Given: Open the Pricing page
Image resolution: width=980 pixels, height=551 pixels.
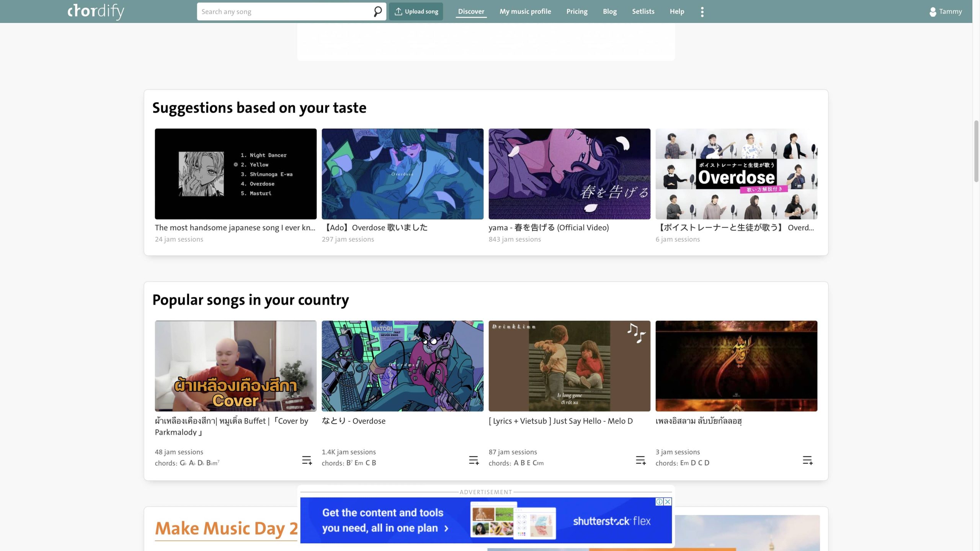Looking at the screenshot, I should (x=577, y=11).
